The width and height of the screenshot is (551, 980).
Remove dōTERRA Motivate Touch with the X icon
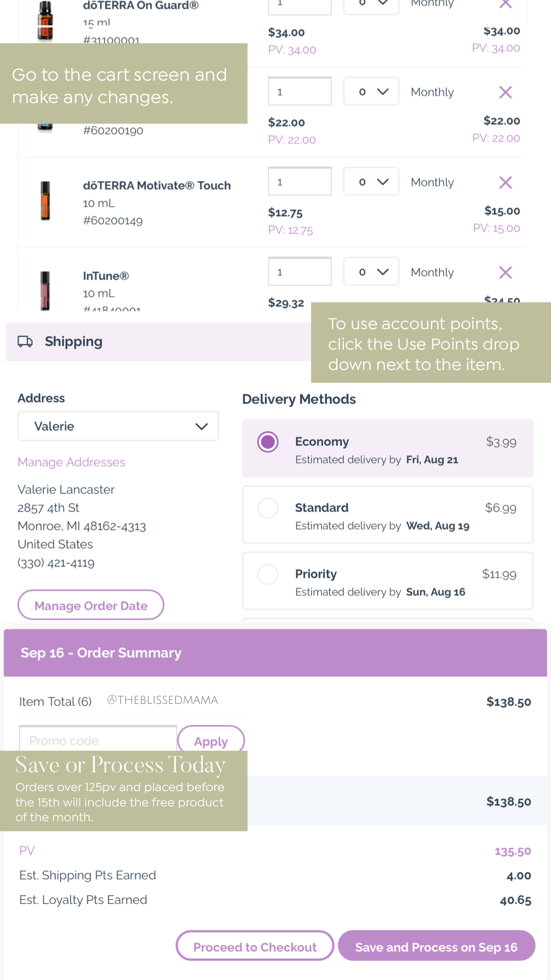coord(505,183)
